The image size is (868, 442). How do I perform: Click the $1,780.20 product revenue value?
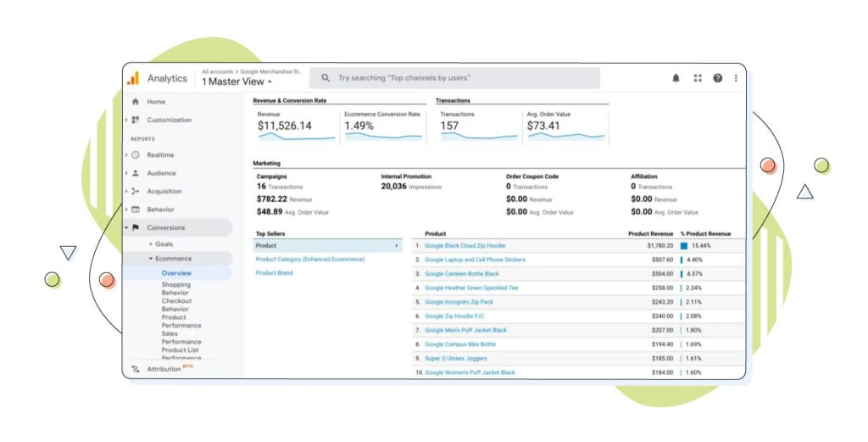tap(660, 246)
